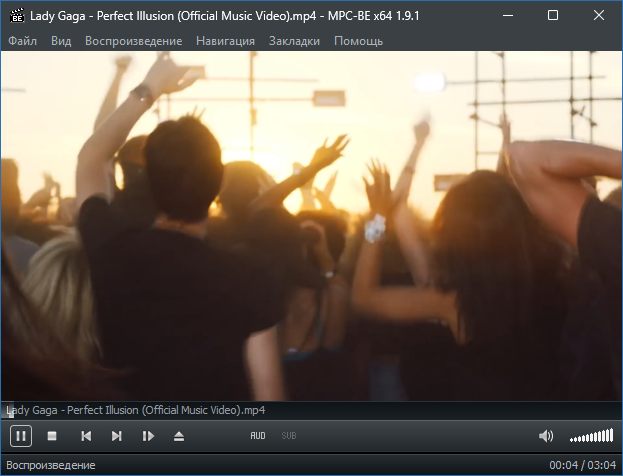Image resolution: width=623 pixels, height=476 pixels.
Task: Open the SUB subtitle selector
Action: [x=289, y=436]
